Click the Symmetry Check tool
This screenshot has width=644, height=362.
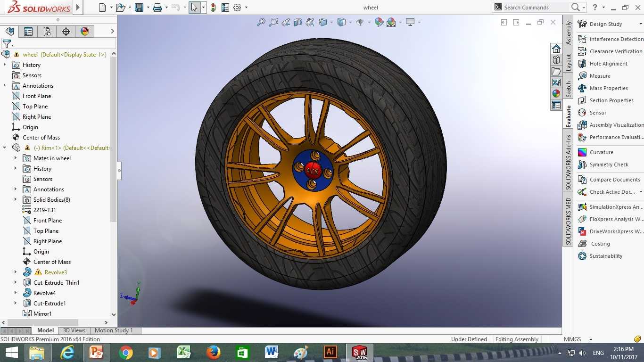[603, 165]
